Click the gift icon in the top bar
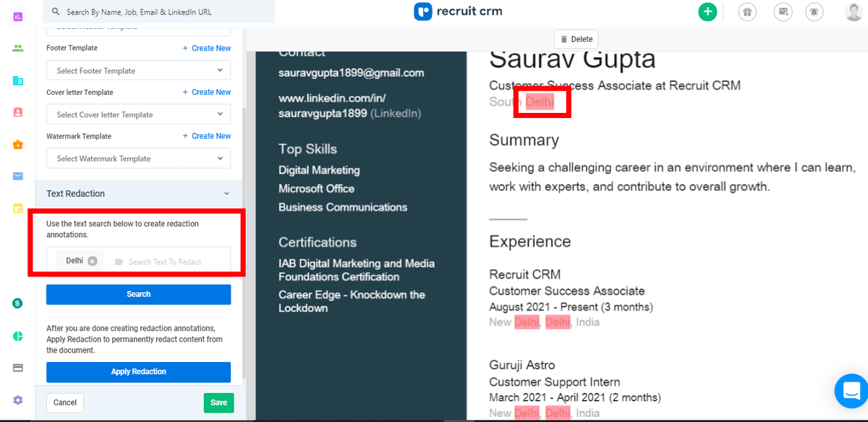Viewport: 868px width, 422px height. (x=747, y=12)
